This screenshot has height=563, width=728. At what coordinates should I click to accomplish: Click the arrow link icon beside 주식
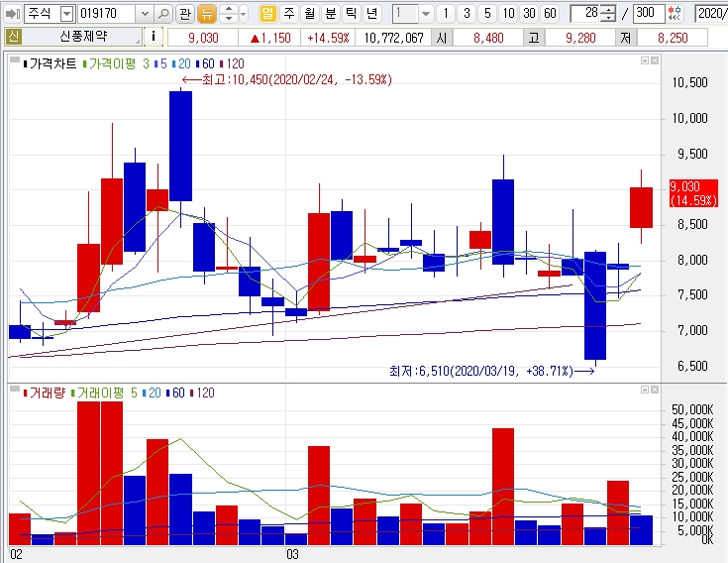click(13, 14)
